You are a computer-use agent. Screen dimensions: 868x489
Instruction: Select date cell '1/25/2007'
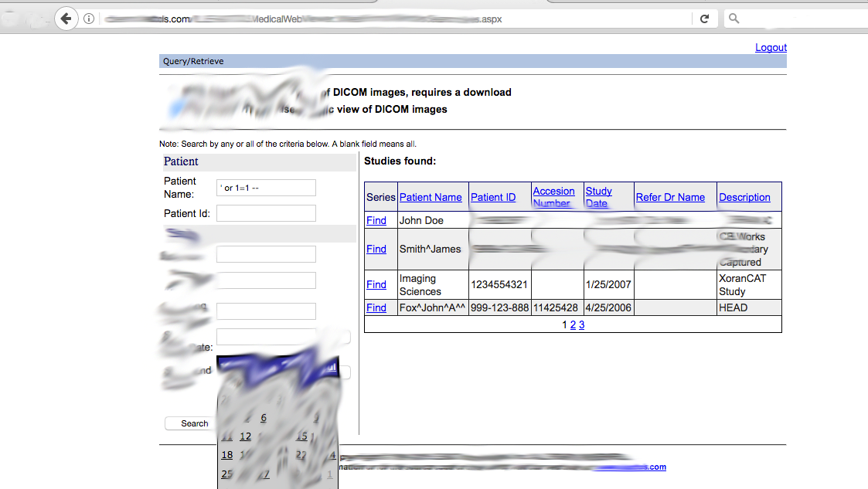click(x=608, y=285)
